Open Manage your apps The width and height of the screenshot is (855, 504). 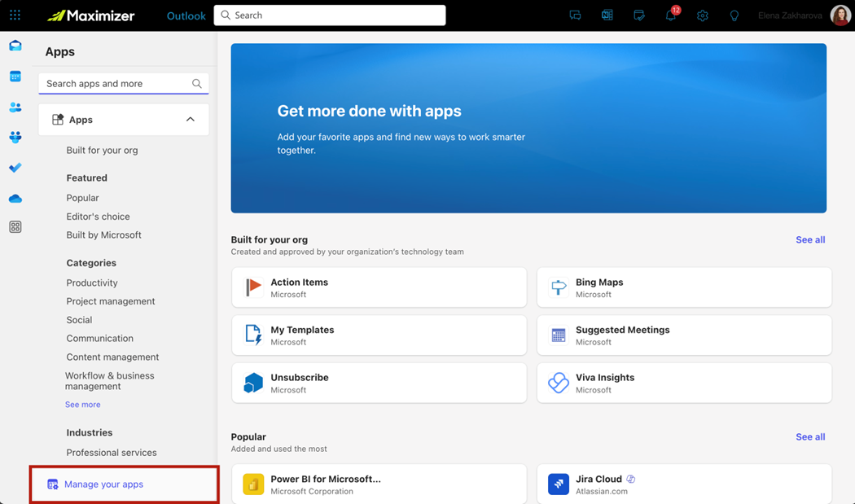pyautogui.click(x=125, y=484)
